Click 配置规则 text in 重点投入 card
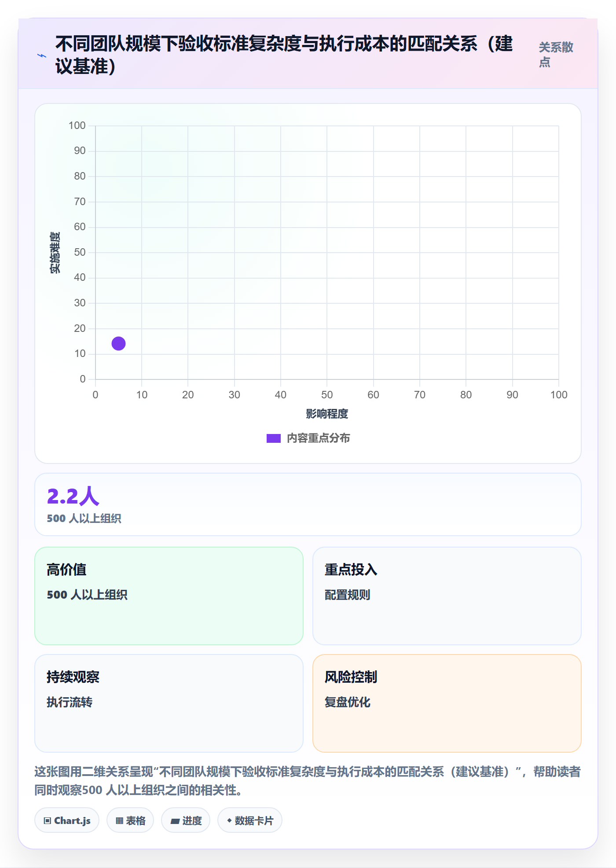 pos(348,595)
